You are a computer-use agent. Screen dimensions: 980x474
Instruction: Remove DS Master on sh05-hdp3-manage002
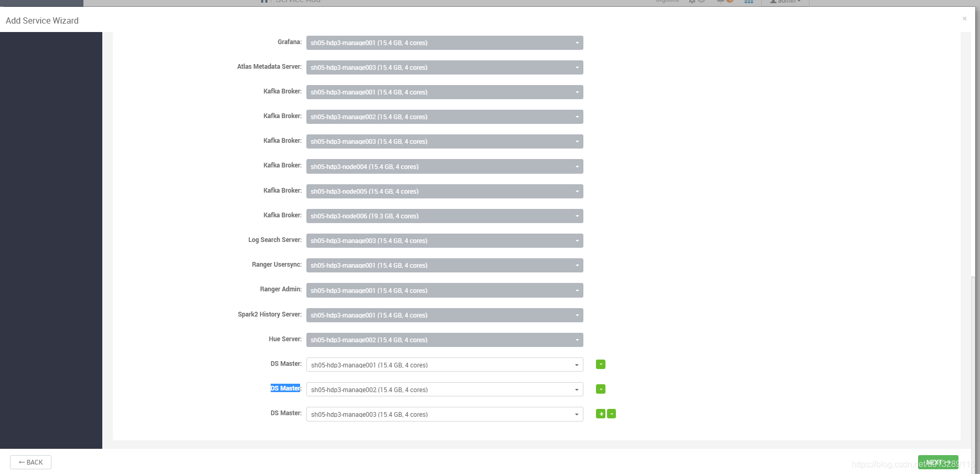[x=601, y=389]
